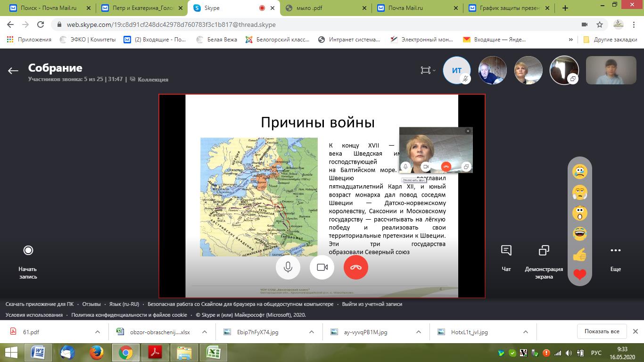This screenshot has width=644, height=362.
Task: Select the ИТ participant avatar
Action: point(456,70)
